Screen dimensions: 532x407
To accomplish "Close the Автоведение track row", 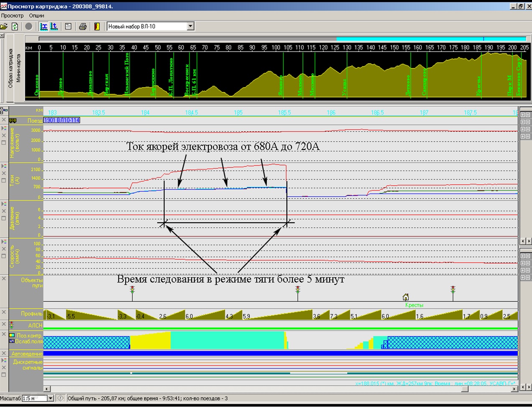I will (4, 353).
